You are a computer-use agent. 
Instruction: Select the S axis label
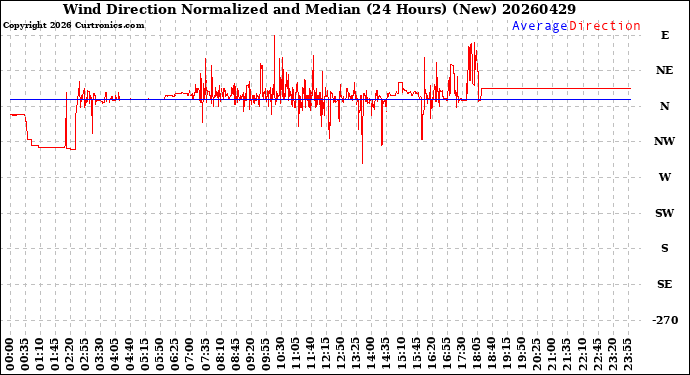pyautogui.click(x=665, y=248)
